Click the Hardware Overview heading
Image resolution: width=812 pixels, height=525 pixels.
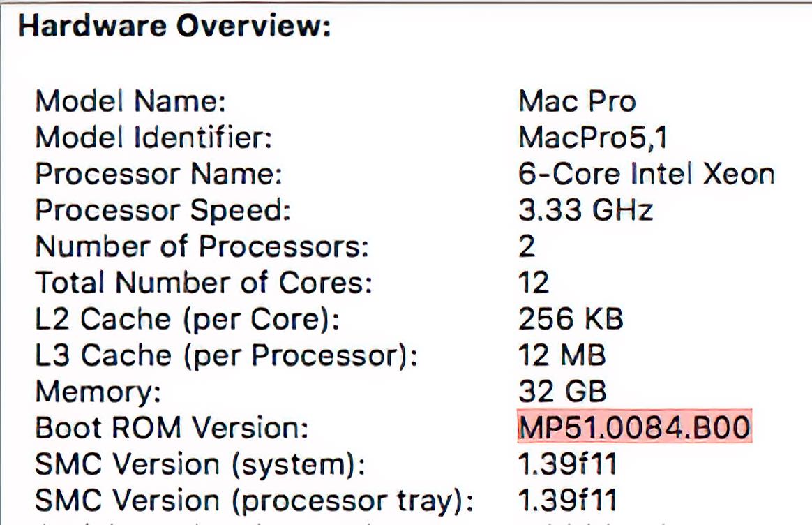coord(174,26)
